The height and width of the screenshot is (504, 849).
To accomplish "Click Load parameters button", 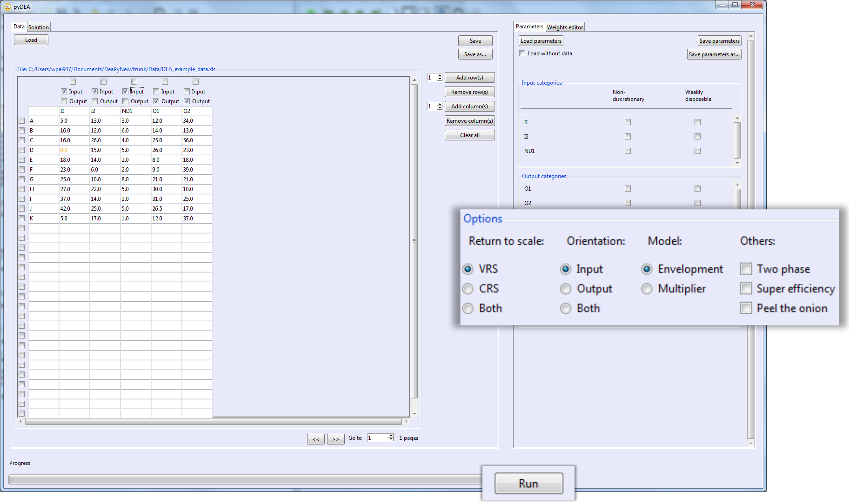I will (541, 41).
